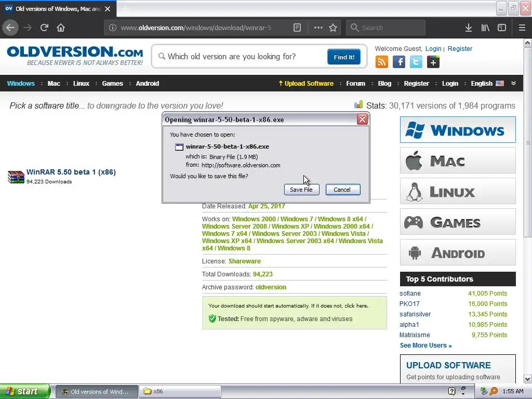Click Register in the black nav bar
Viewport: 532px width, 399px height.
416,84
